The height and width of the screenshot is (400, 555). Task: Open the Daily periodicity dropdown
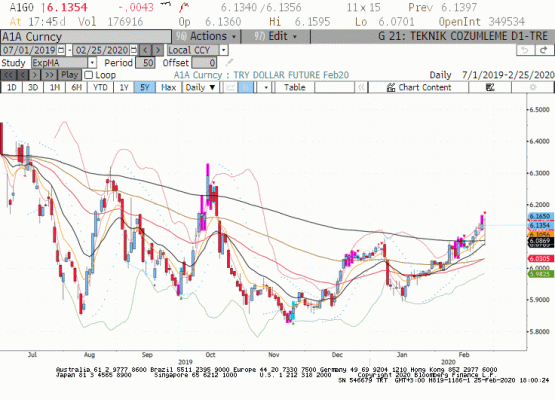[201, 87]
